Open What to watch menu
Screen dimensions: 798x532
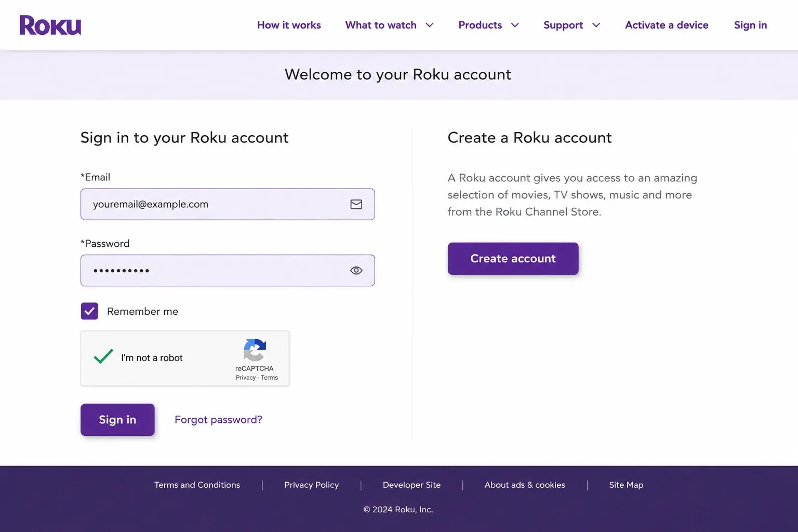[381, 25]
